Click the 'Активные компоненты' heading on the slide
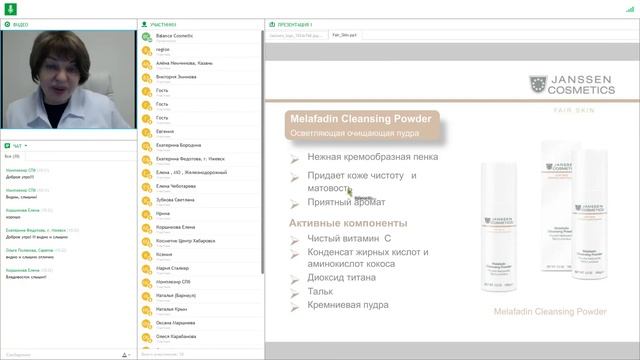Screen dimensions: 640x360 pyautogui.click(x=348, y=223)
